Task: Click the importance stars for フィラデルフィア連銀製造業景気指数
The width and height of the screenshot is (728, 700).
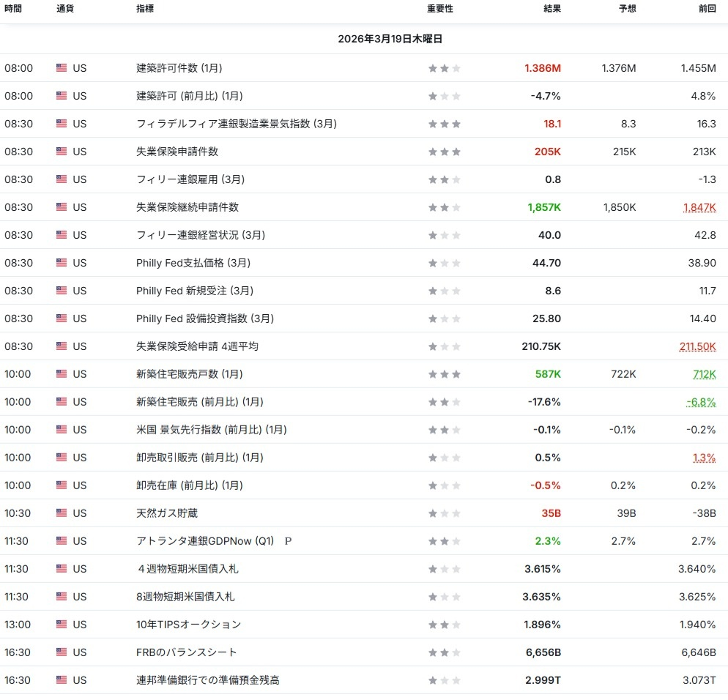Action: click(x=445, y=124)
